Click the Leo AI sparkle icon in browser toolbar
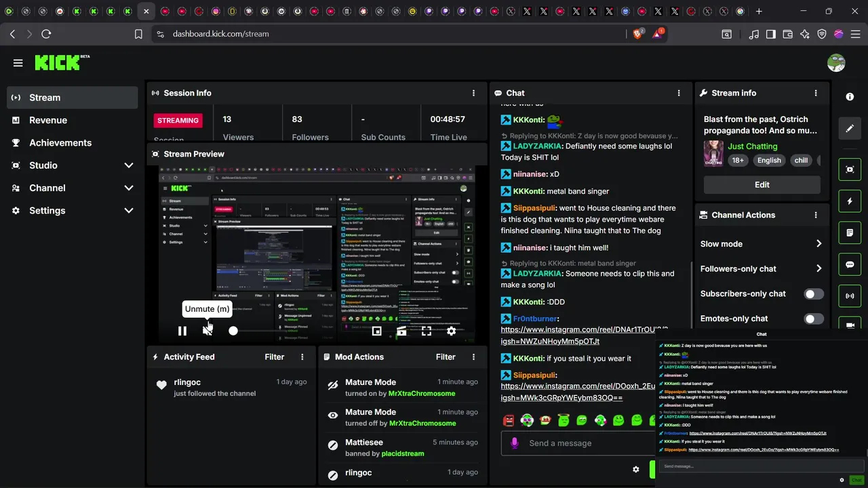The height and width of the screenshot is (488, 868). pyautogui.click(x=805, y=34)
